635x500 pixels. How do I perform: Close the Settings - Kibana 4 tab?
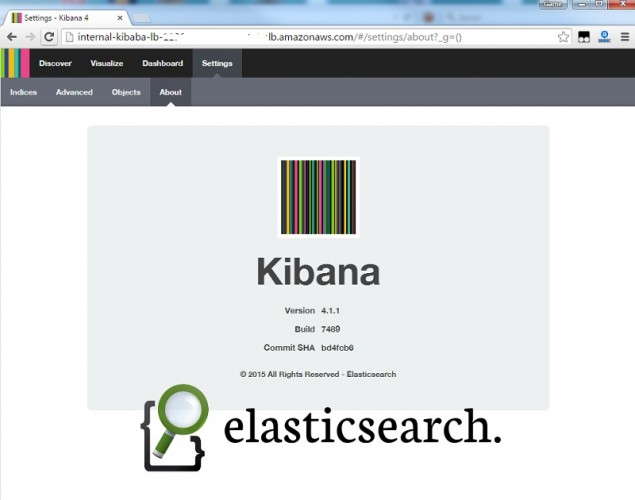[x=120, y=18]
